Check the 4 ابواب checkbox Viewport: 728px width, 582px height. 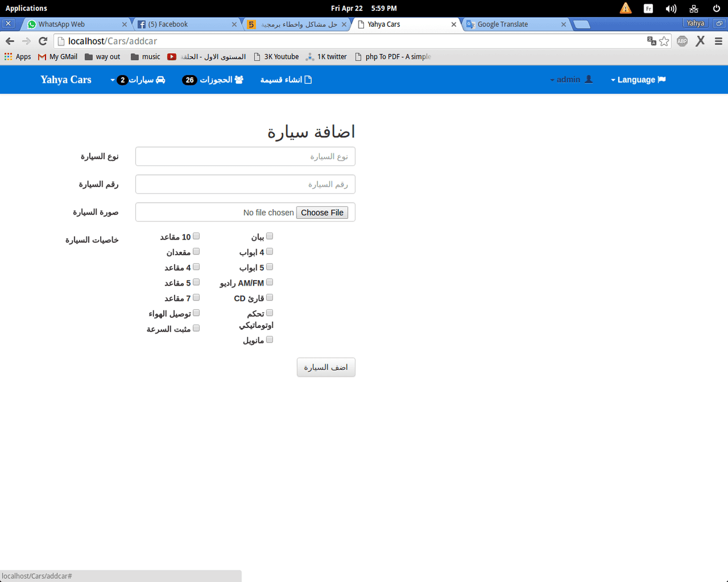point(270,252)
